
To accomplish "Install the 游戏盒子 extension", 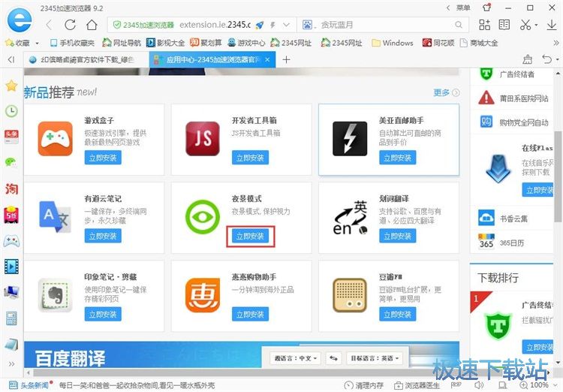I will coord(103,158).
